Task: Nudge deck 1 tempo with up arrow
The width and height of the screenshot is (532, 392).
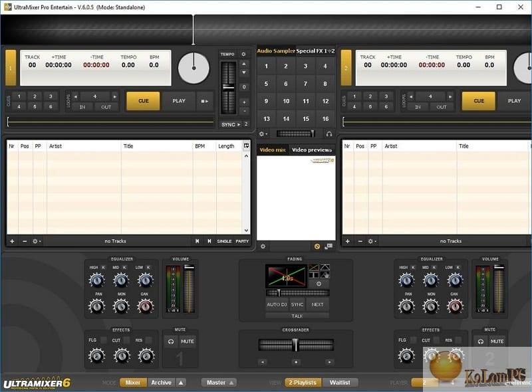Action: [244, 64]
